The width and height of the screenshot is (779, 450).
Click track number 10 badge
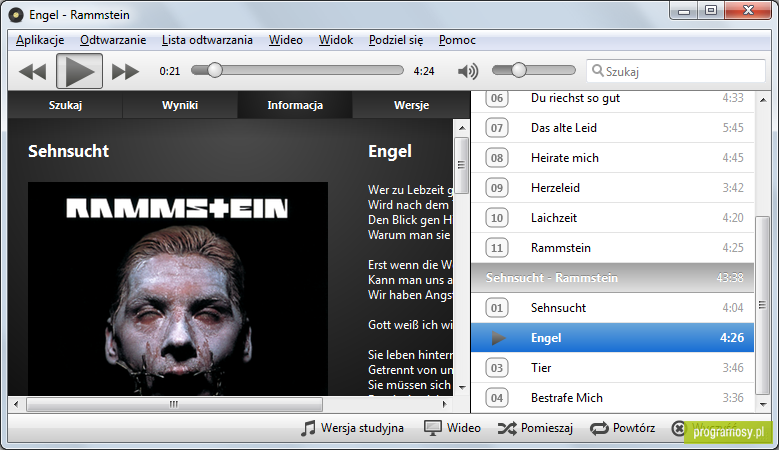497,218
